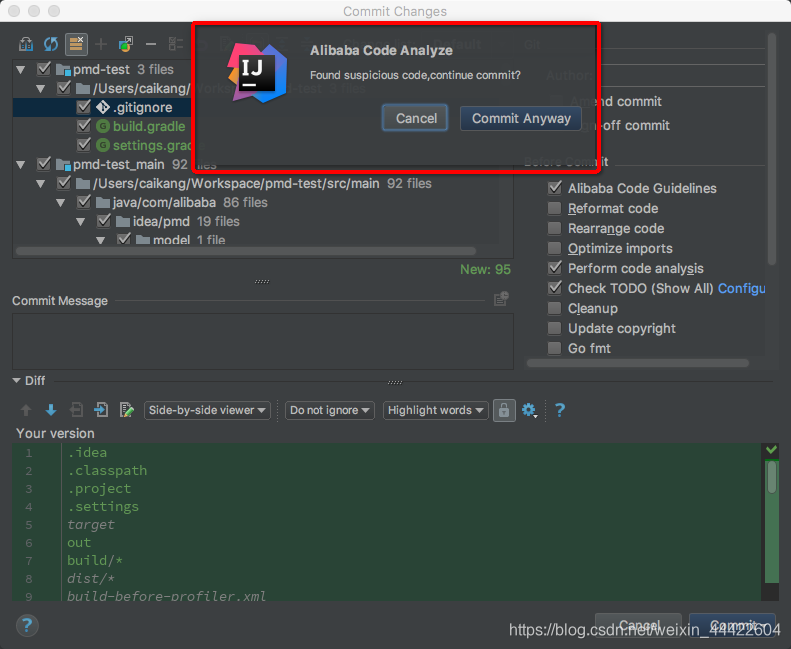791x649 pixels.
Task: Enable the Go fmt checkbox
Action: [x=555, y=348]
